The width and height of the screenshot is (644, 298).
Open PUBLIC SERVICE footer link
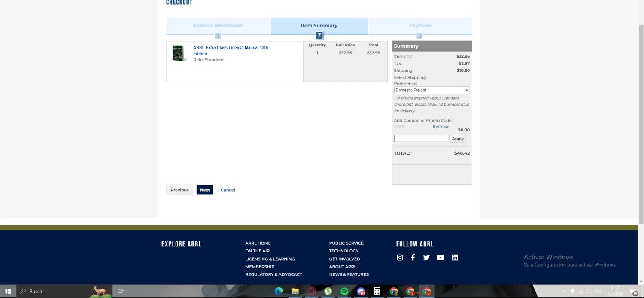click(x=346, y=243)
